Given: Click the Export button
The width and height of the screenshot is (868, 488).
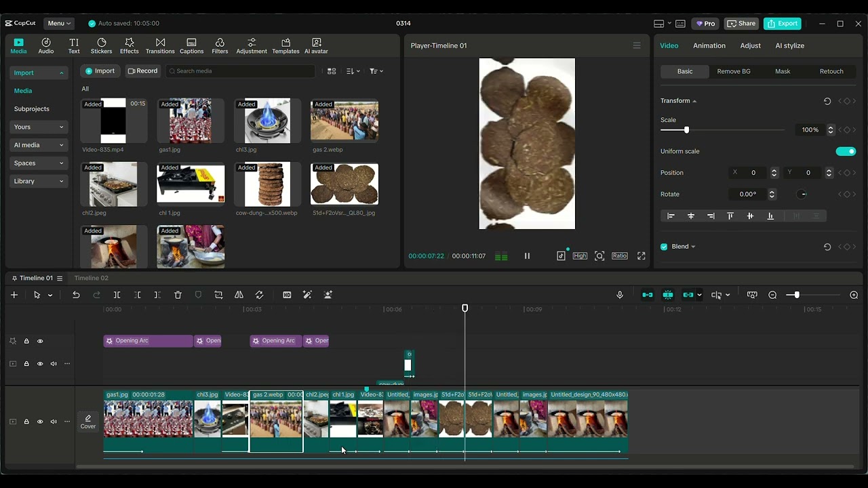Looking at the screenshot, I should [783, 23].
